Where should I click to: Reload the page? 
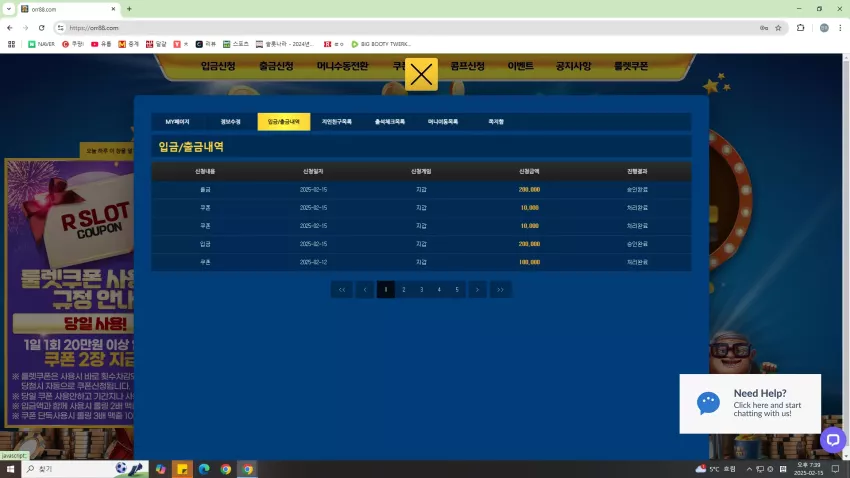[41, 28]
